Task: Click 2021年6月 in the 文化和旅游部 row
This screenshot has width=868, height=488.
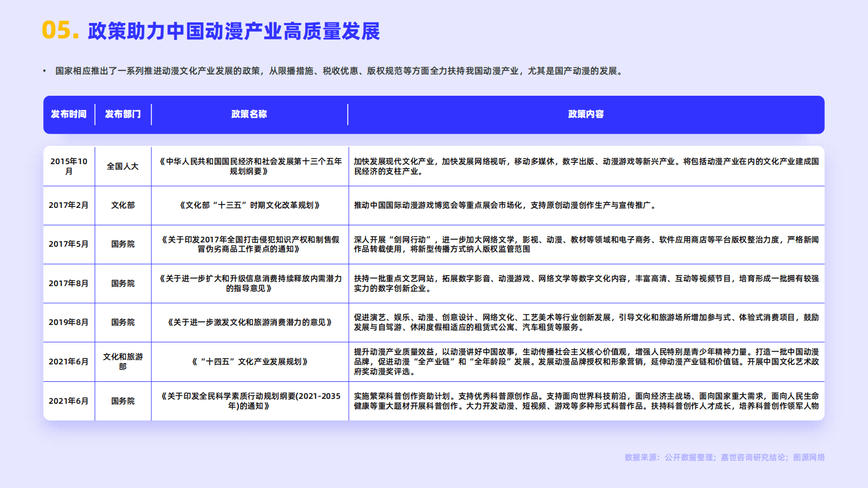Action: click(x=69, y=362)
